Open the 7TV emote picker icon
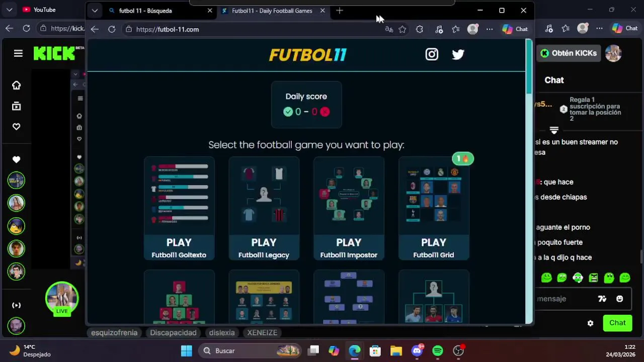644x362 pixels. coord(602,299)
